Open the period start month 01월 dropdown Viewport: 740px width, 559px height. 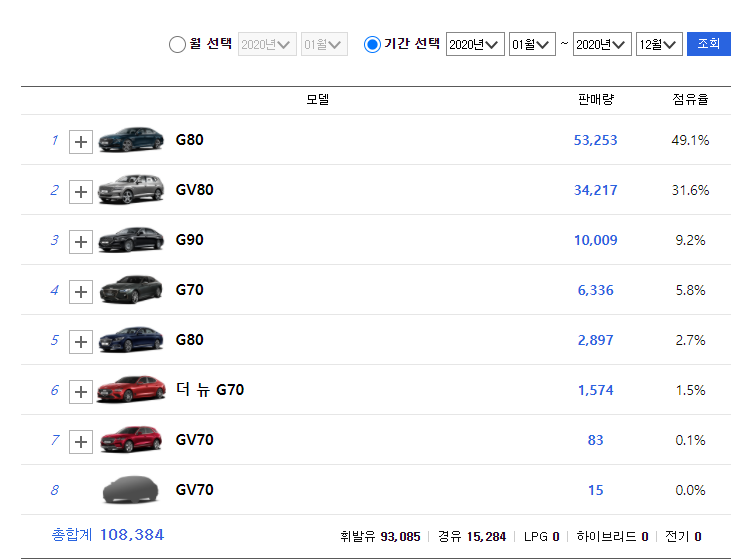point(532,44)
